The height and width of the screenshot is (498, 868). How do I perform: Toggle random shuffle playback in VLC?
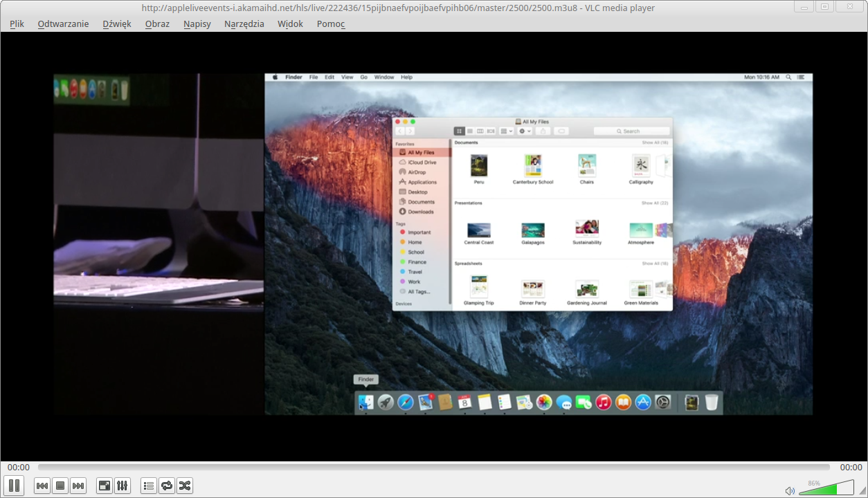click(185, 486)
